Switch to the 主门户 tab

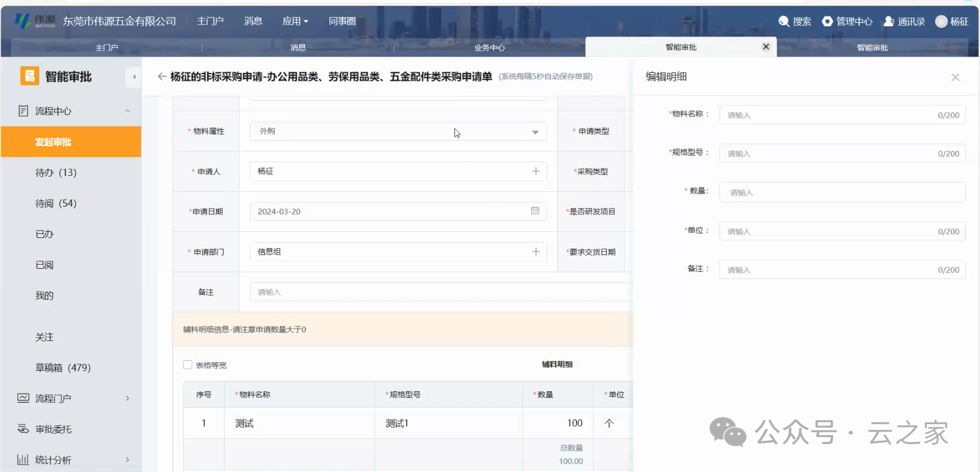point(106,47)
